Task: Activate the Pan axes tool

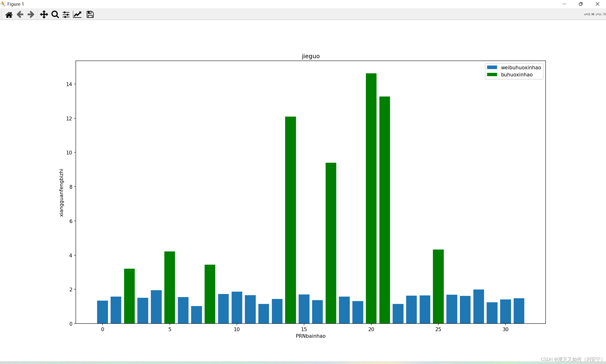Action: 44,15
